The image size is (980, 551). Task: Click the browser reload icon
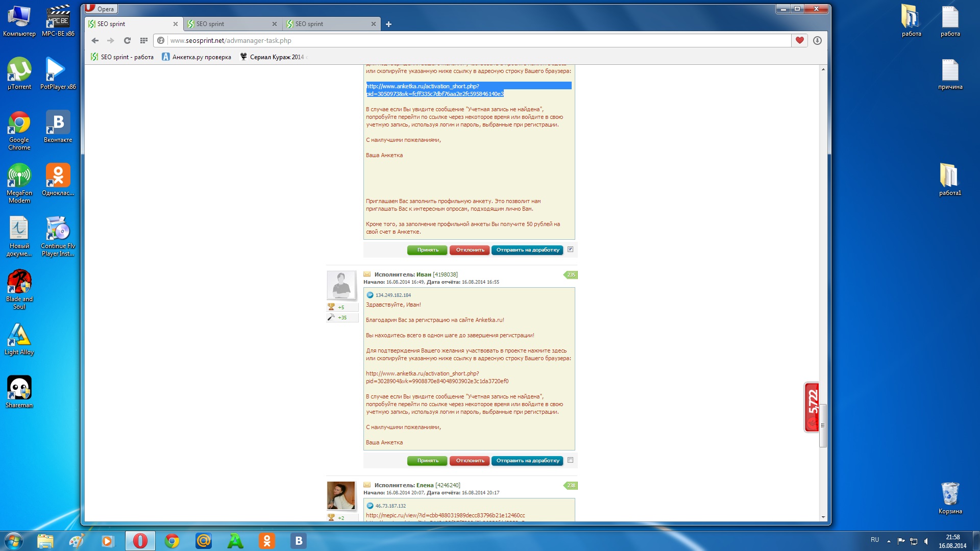point(127,41)
